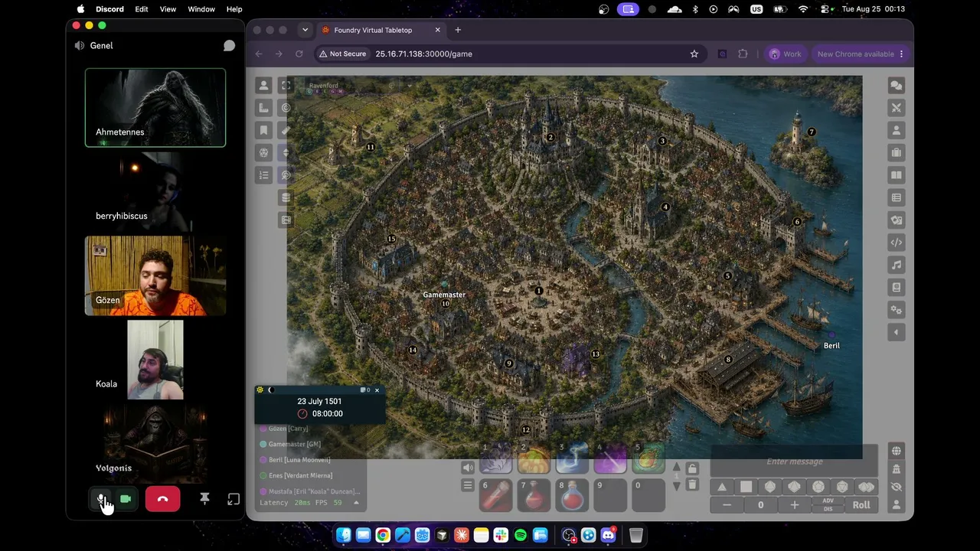Open Playlists music tab in sidebar
The height and width of the screenshot is (551, 980).
coord(897,265)
